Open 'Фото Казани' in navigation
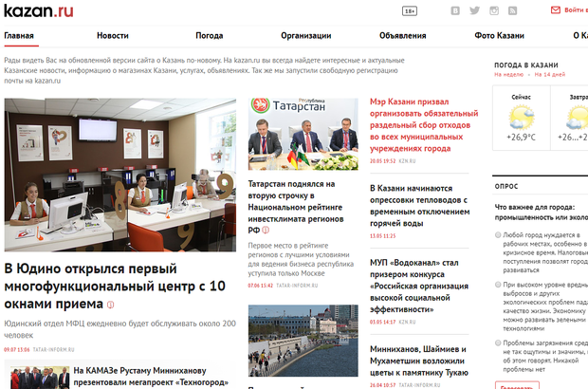 (x=499, y=35)
